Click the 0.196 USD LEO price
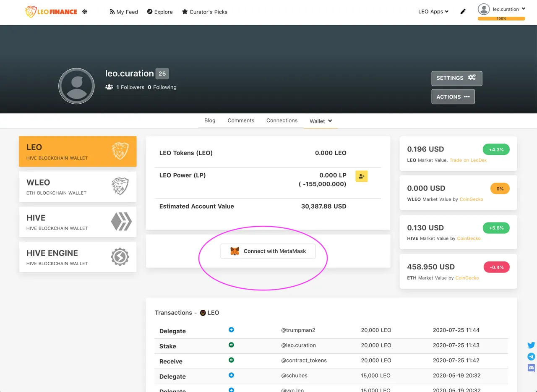537x392 pixels. pos(425,149)
